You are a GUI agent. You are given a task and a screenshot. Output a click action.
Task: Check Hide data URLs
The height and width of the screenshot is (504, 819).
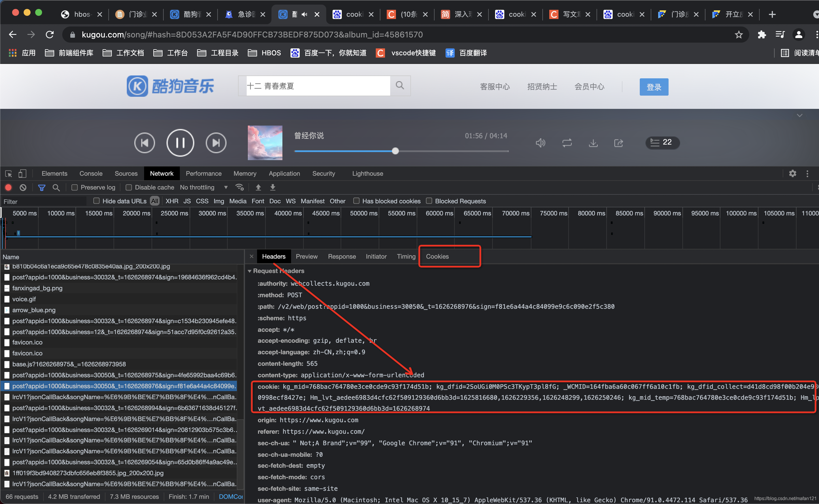point(96,201)
